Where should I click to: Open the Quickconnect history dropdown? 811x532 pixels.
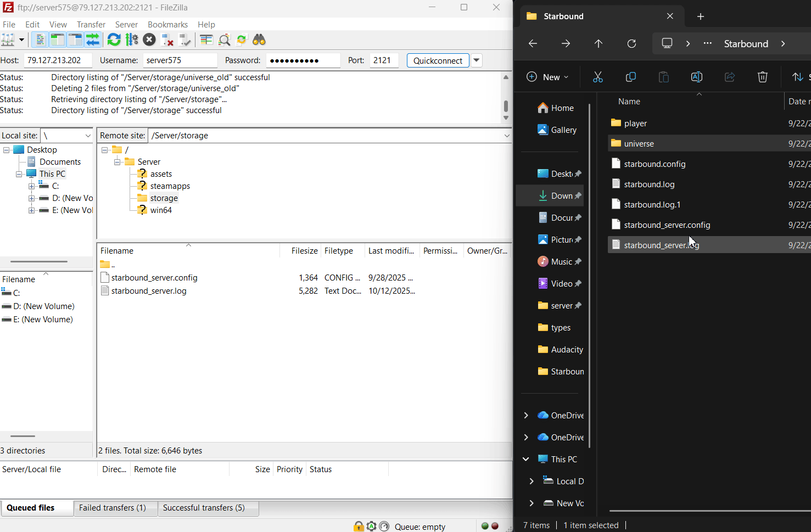point(477,60)
